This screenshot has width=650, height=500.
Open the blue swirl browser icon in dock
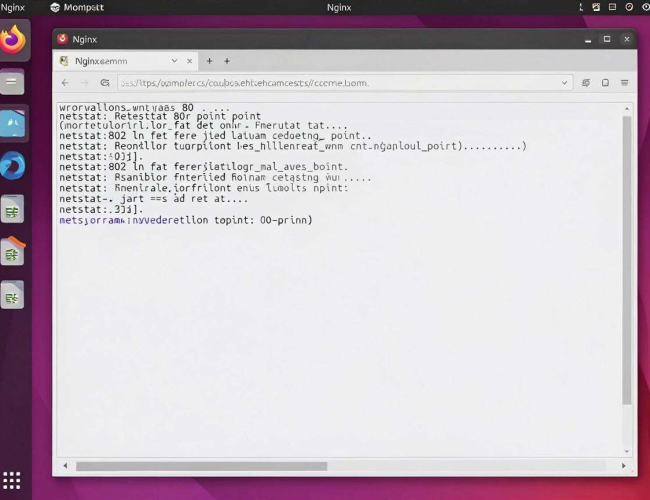13,166
